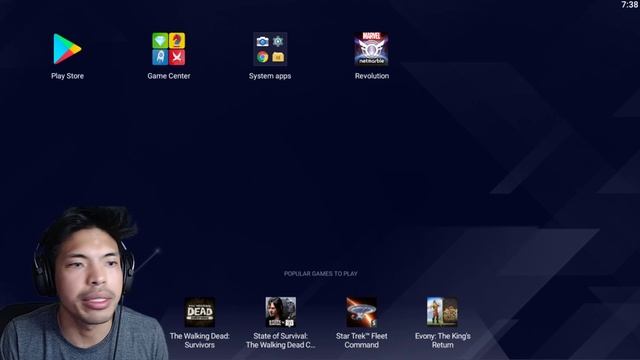Open the Play Store app icon

(x=67, y=49)
